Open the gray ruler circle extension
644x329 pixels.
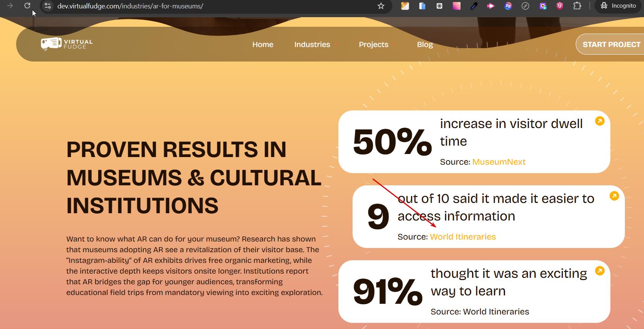[526, 6]
